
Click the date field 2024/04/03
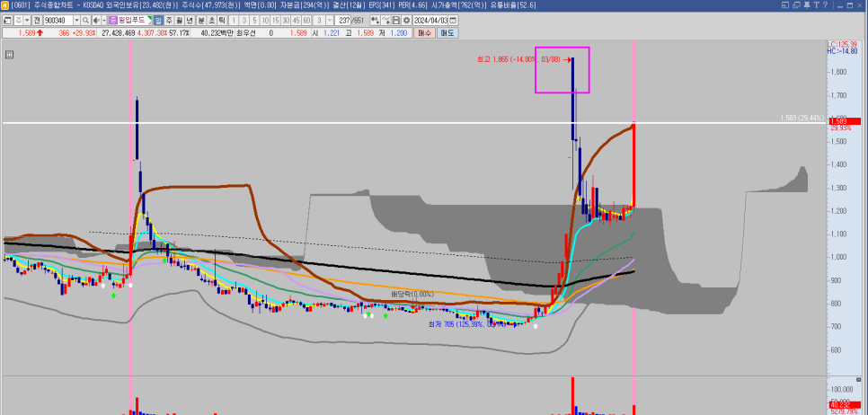[430, 20]
